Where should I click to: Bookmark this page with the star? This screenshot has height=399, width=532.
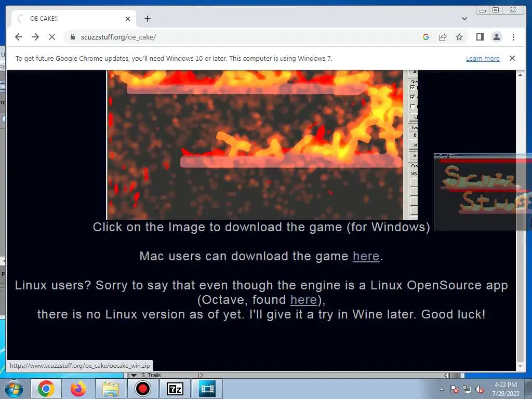tap(459, 37)
